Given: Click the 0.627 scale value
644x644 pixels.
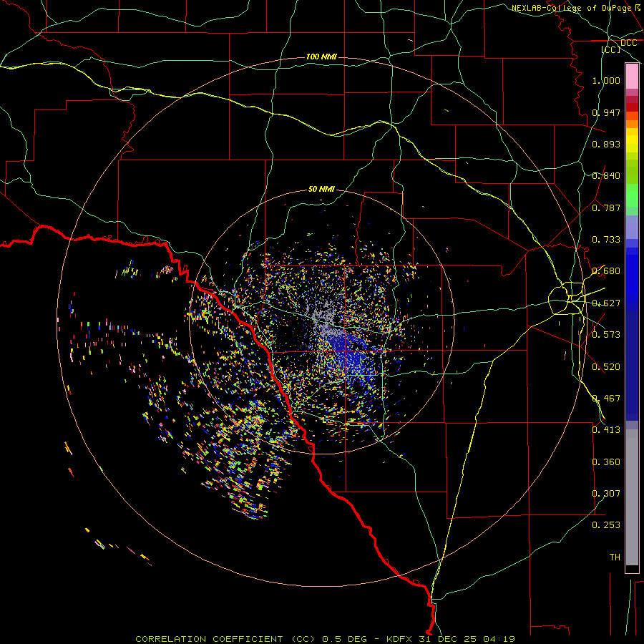Looking at the screenshot, I should point(606,303).
